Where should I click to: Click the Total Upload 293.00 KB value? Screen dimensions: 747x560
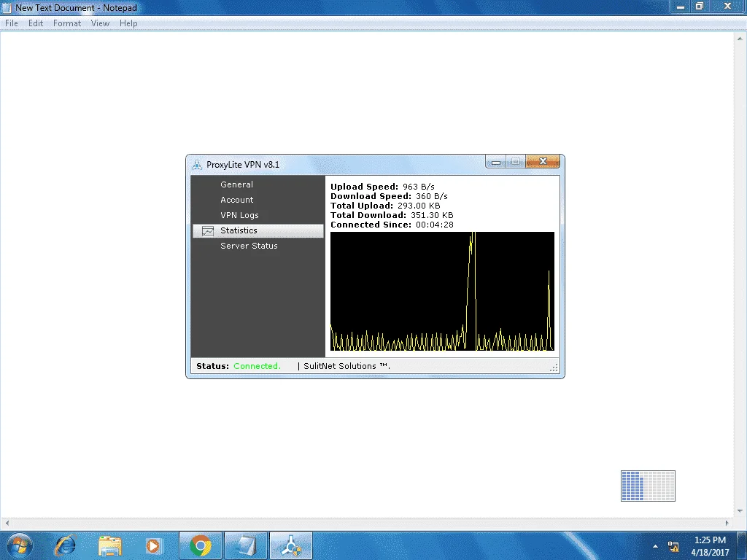click(419, 206)
